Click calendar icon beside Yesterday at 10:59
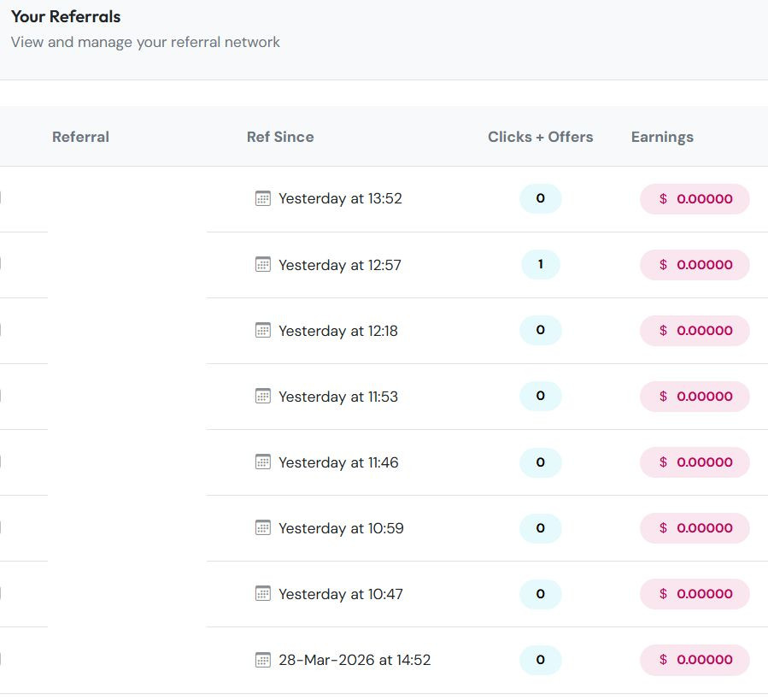The height and width of the screenshot is (700, 768). 263,528
